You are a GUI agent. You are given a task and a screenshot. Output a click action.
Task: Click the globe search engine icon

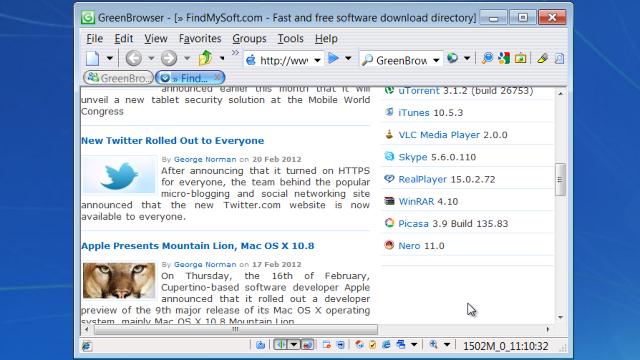click(x=452, y=58)
